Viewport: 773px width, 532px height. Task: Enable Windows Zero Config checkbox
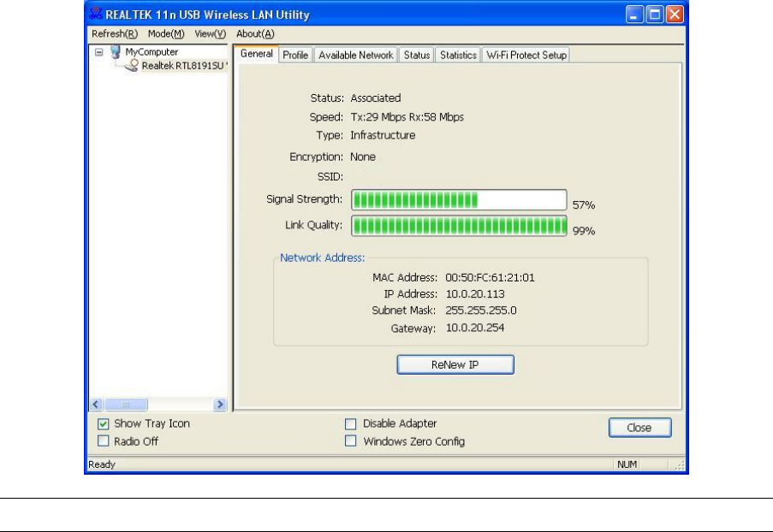pyautogui.click(x=350, y=440)
